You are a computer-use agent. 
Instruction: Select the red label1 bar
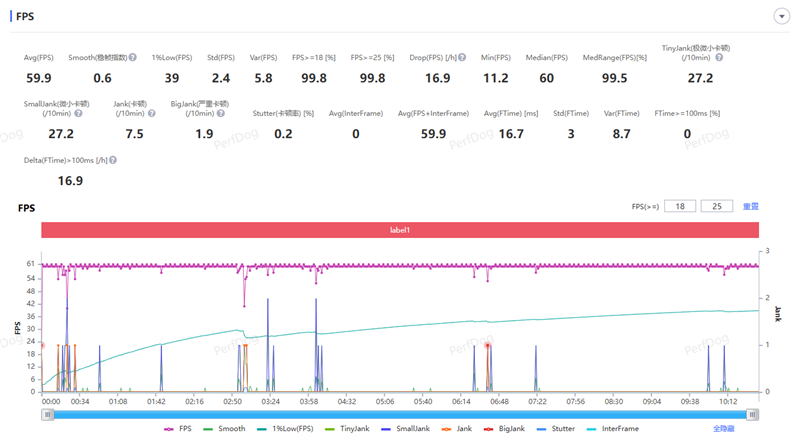pyautogui.click(x=400, y=230)
